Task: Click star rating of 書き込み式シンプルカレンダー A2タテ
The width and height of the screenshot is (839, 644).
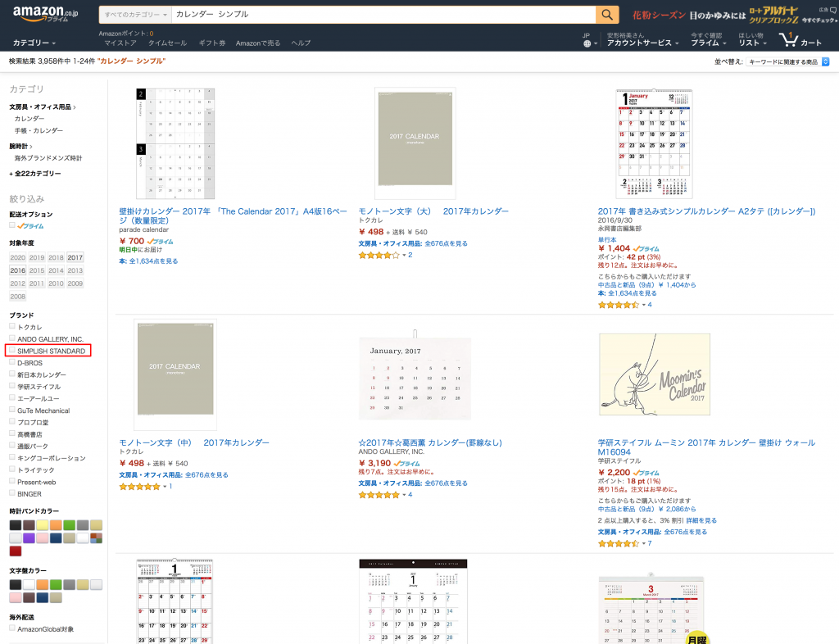Action: point(619,305)
